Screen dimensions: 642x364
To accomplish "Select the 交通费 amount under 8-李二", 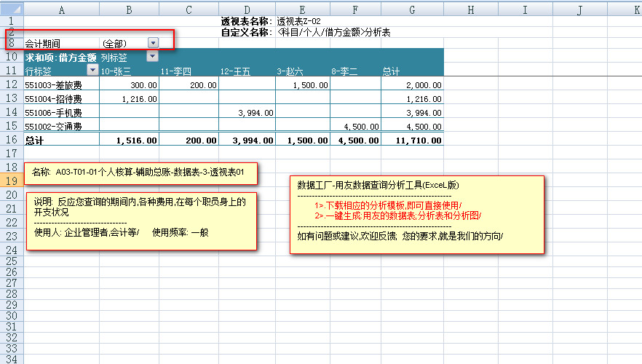I will point(355,127).
